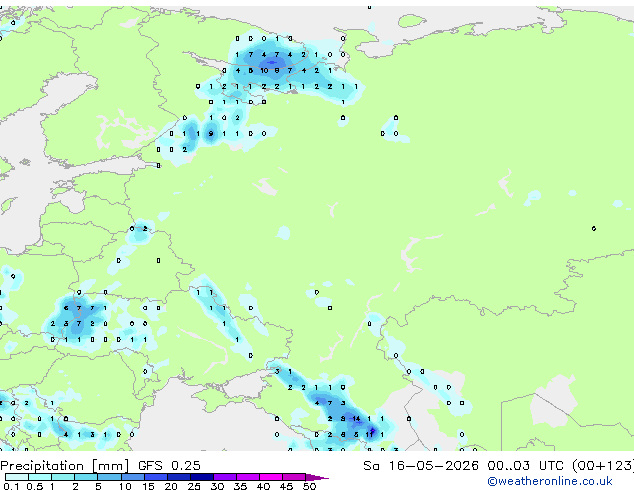Click the date '16-05-2026' in the footer

pyautogui.click(x=433, y=466)
